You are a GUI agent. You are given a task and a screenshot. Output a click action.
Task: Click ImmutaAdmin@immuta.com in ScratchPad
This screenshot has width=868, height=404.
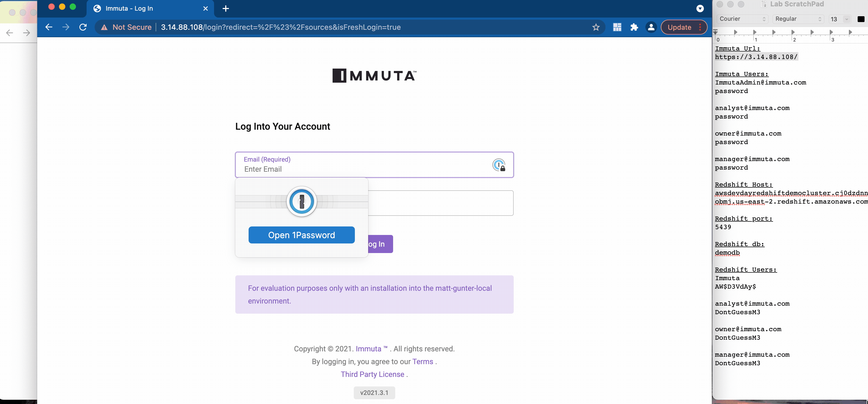760,83
